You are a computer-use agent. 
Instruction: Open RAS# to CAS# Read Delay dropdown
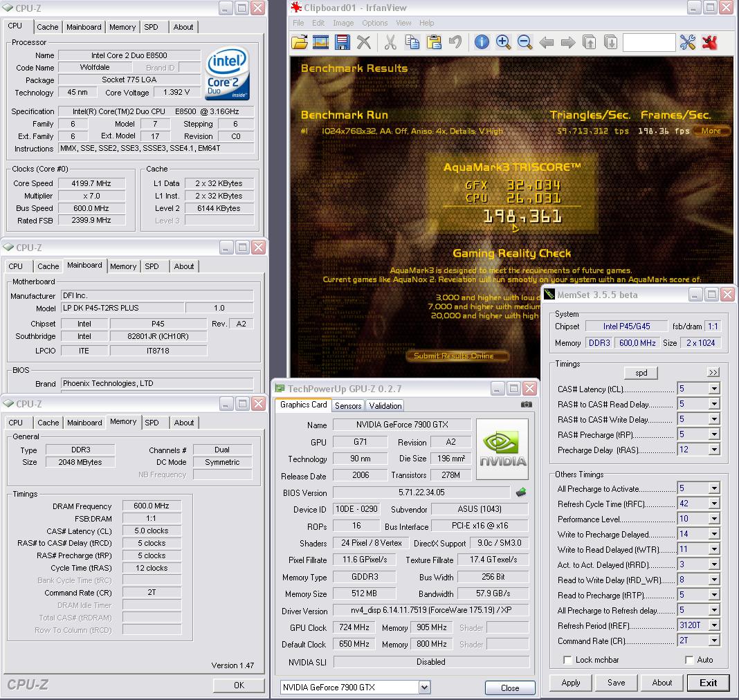click(715, 404)
